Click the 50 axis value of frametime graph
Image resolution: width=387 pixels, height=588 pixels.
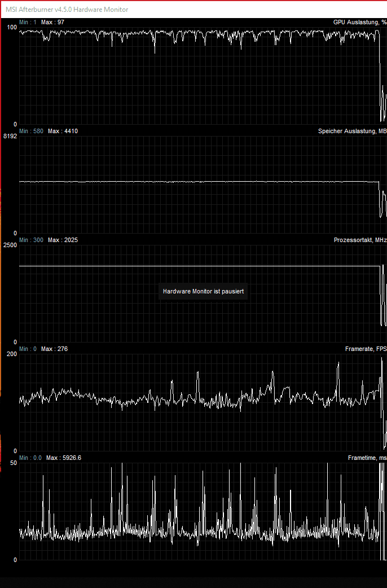[x=14, y=463]
